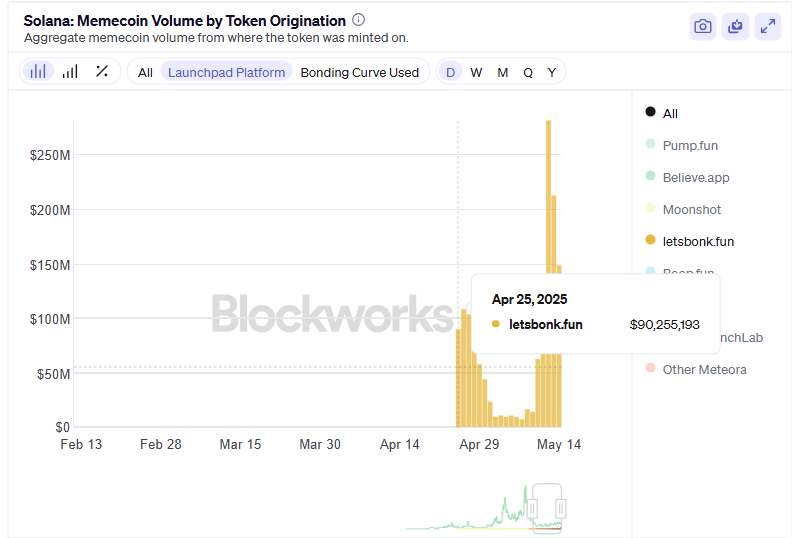
Task: Set time interval to weekly (W)
Action: [476, 72]
